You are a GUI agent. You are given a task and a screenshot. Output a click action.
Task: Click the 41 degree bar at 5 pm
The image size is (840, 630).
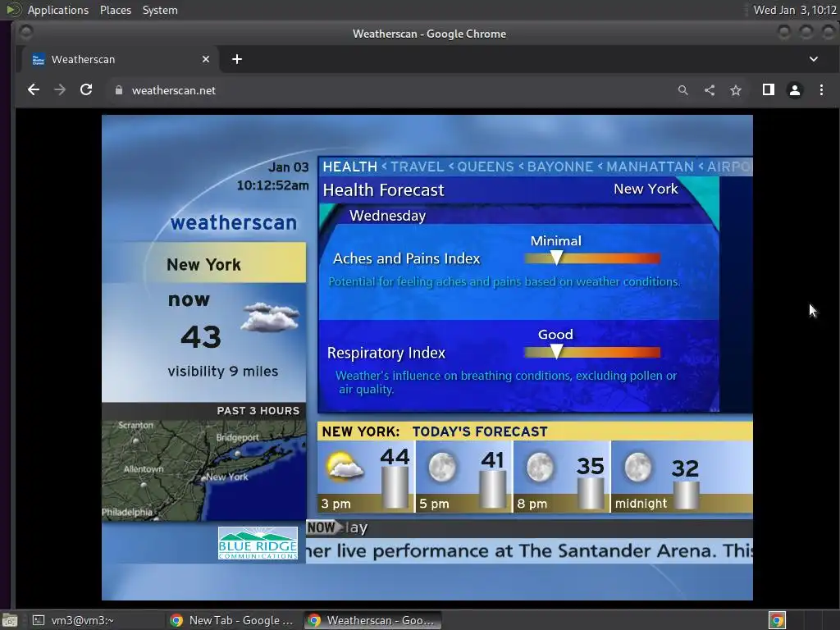click(x=492, y=489)
